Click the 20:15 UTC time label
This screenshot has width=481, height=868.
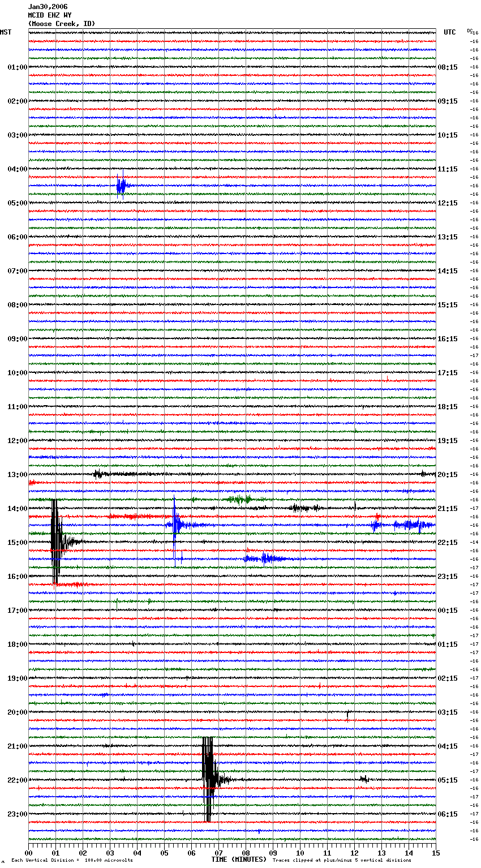[448, 475]
